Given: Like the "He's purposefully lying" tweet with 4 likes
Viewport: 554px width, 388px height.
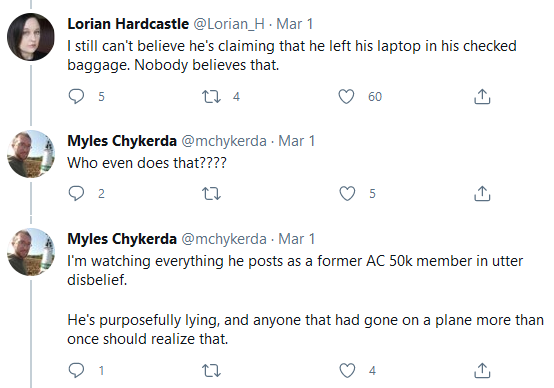Looking at the screenshot, I should [x=347, y=371].
